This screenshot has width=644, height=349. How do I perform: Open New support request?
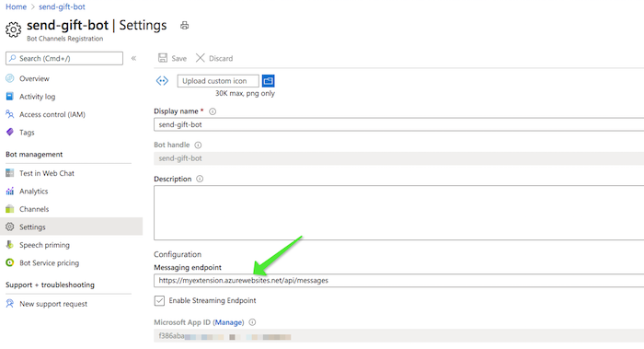tap(53, 304)
